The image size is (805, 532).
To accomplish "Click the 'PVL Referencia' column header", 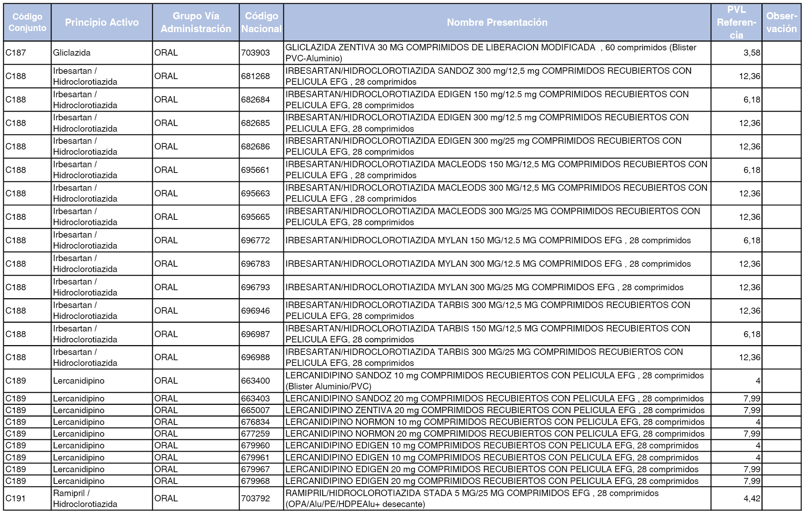I will [736, 22].
